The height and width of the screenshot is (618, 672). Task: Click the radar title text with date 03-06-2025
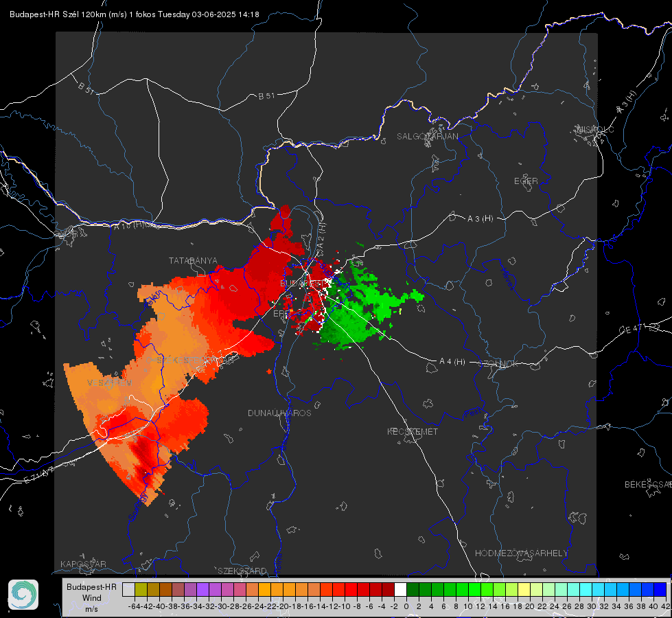pyautogui.click(x=134, y=14)
